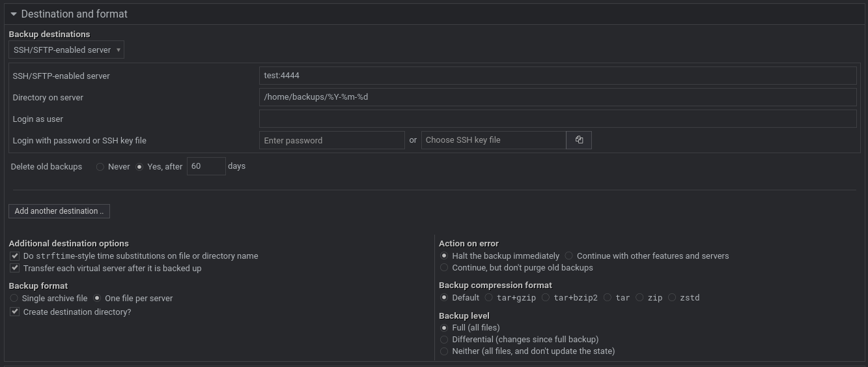Collapse the Destination and format section
Screen dimensions: 868x367
click(x=14, y=14)
